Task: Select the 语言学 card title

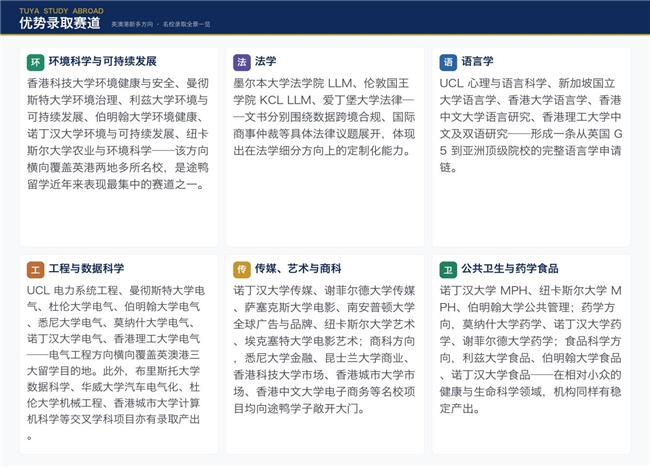Action: pos(478,61)
